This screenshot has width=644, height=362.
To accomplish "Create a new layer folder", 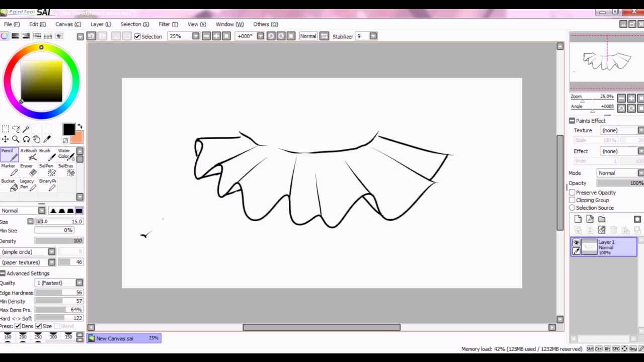I will 602,219.
